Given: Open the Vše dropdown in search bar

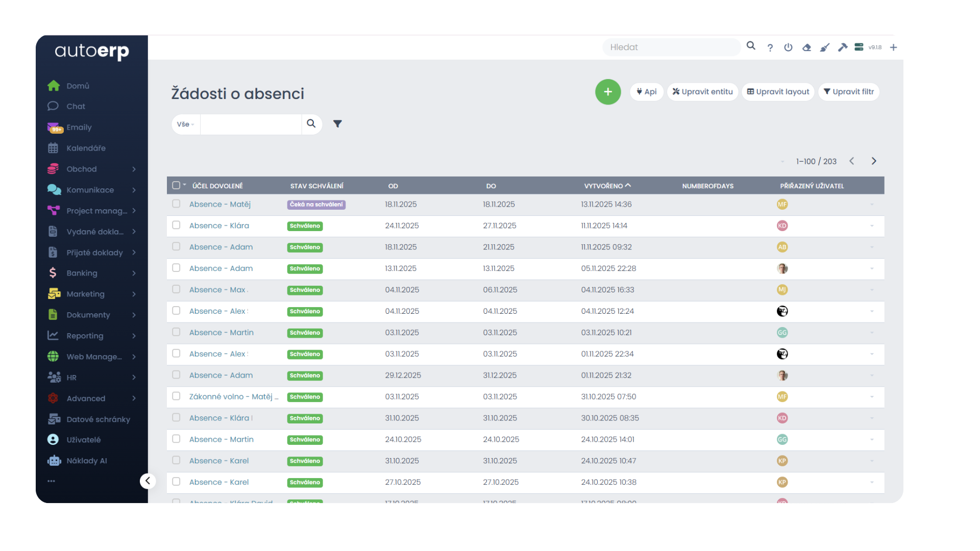Looking at the screenshot, I should (x=186, y=124).
